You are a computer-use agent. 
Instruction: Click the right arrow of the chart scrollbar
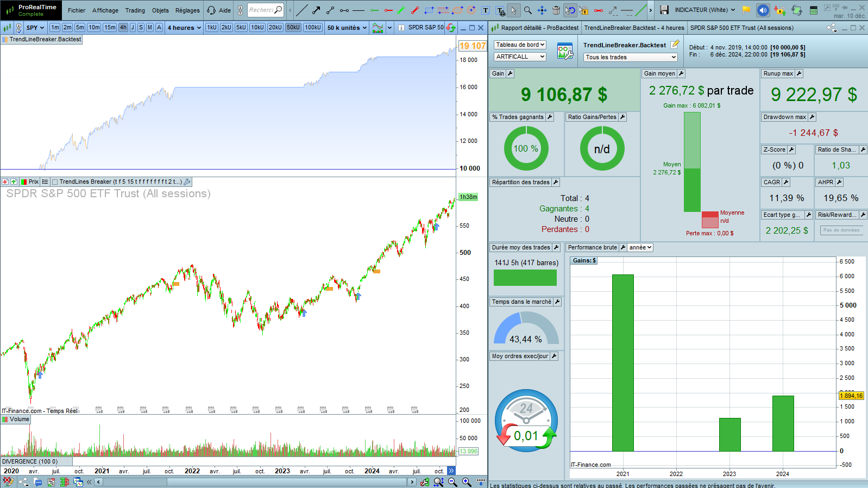412,482
